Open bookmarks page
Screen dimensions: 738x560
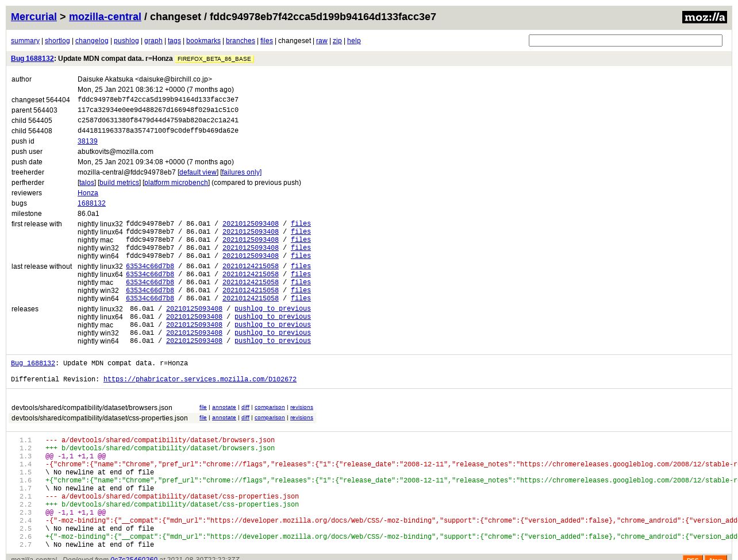(203, 41)
